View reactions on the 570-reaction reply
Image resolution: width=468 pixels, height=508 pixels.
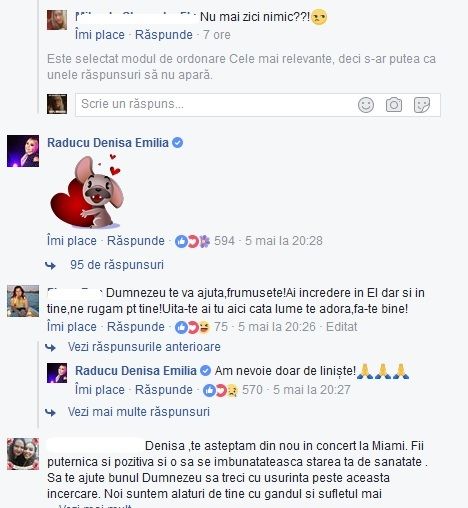[x=233, y=390]
